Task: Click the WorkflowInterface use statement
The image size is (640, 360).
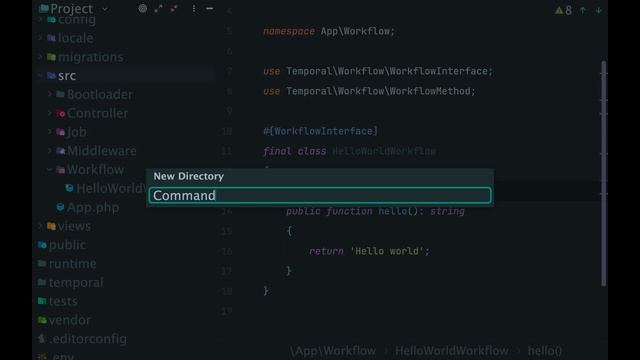Action: [x=378, y=71]
